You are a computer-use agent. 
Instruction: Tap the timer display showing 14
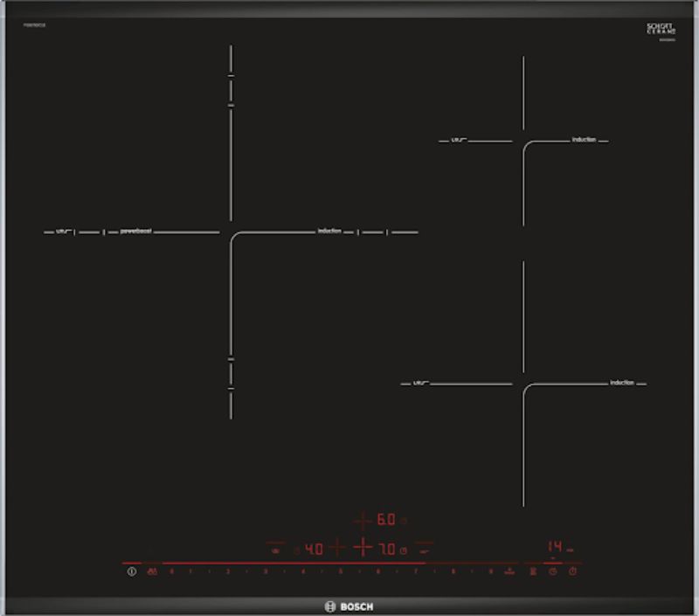pos(554,546)
